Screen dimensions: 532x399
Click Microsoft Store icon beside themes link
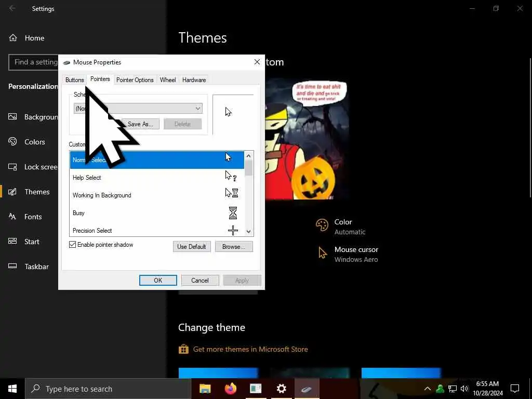tap(183, 349)
